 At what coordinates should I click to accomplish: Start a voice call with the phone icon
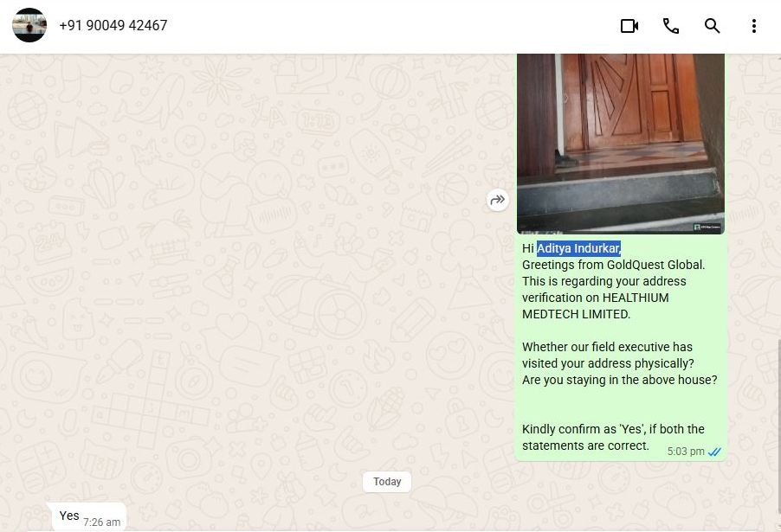(671, 26)
